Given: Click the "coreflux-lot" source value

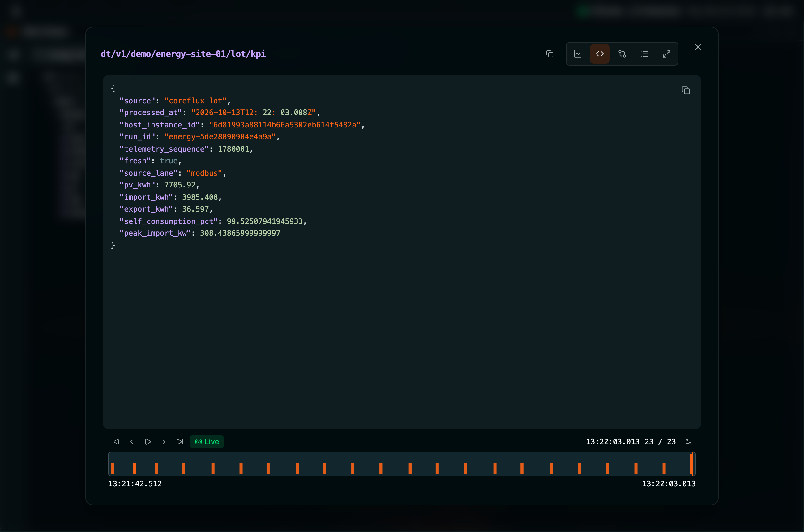Looking at the screenshot, I should pyautogui.click(x=195, y=101).
